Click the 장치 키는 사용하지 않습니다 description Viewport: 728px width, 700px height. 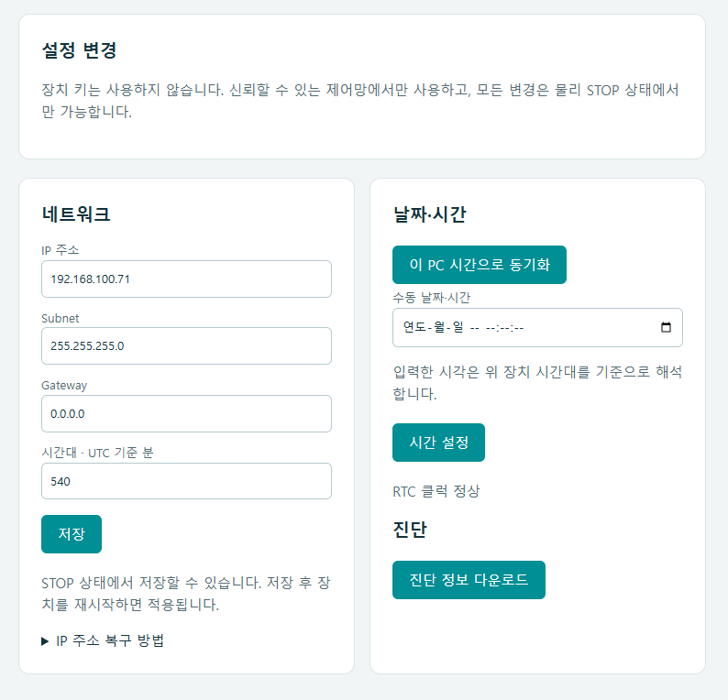pyautogui.click(x=360, y=101)
